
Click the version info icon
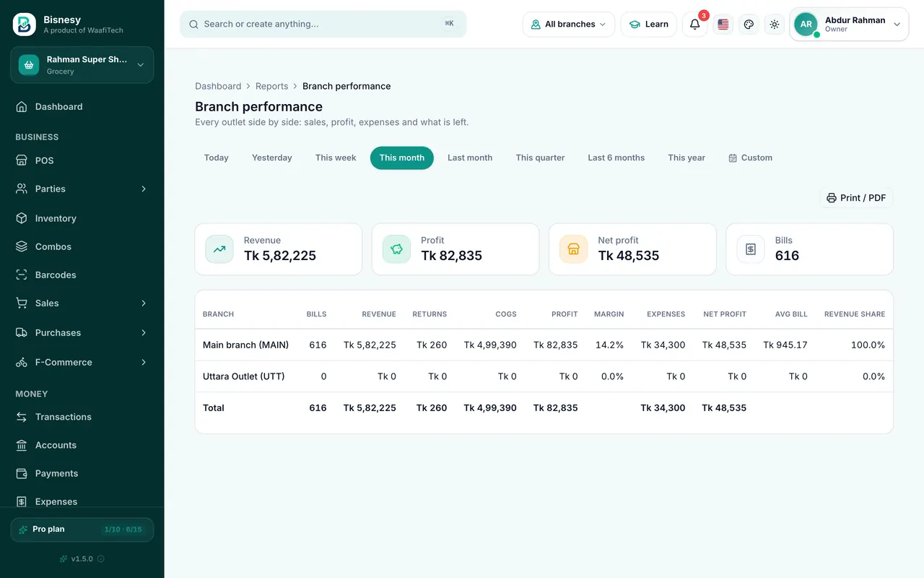[x=101, y=558]
